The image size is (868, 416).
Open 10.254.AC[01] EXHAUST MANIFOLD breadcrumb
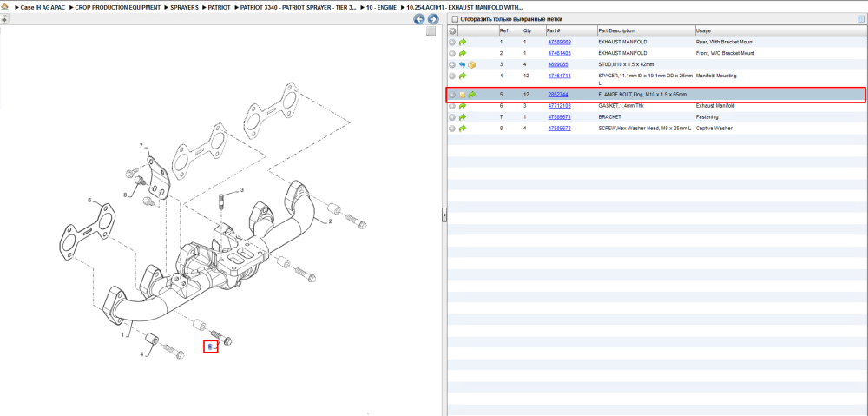coord(464,8)
